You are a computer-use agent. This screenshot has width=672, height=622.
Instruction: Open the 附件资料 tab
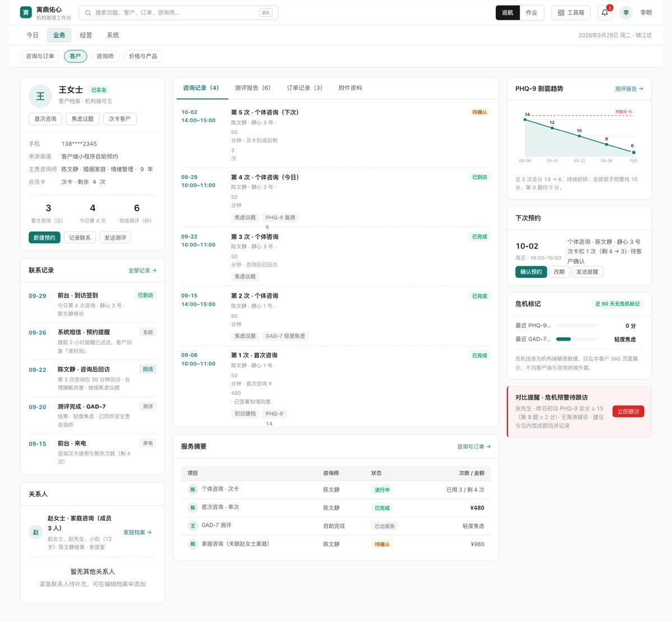[350, 88]
